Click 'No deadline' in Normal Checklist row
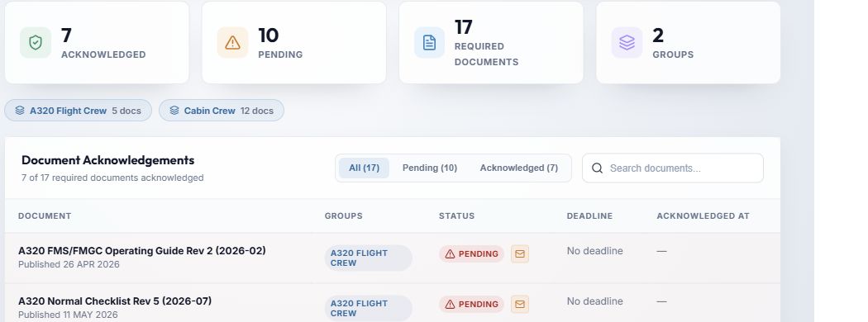 click(x=594, y=301)
